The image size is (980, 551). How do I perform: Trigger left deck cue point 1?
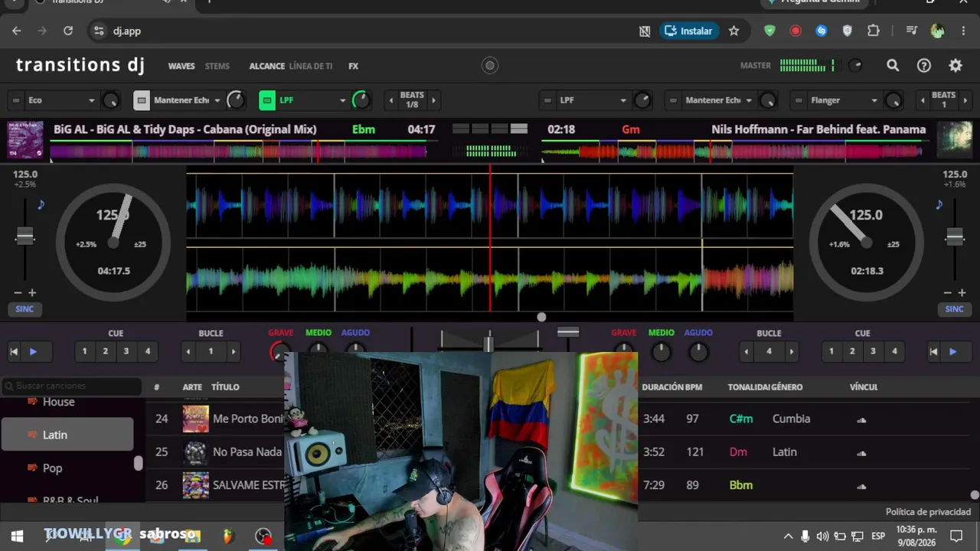pos(84,351)
